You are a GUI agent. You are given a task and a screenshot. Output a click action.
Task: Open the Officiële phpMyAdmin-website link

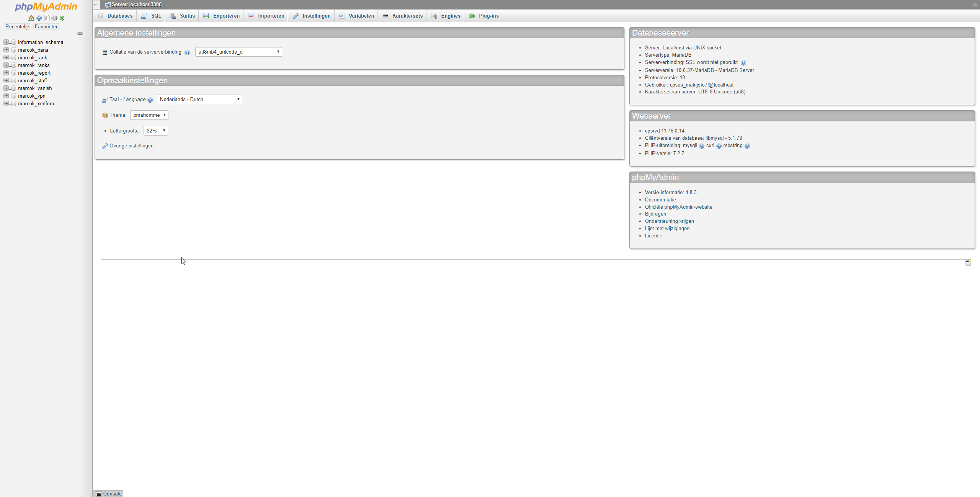[x=678, y=207]
